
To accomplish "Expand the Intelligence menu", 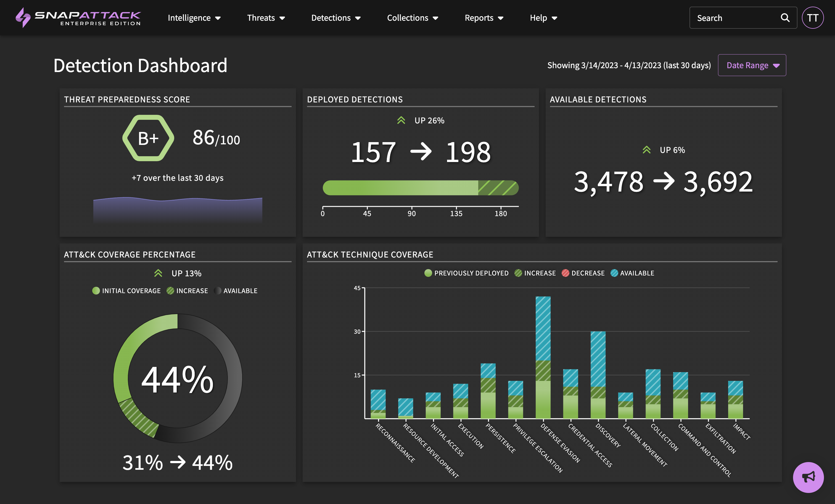I will (194, 18).
